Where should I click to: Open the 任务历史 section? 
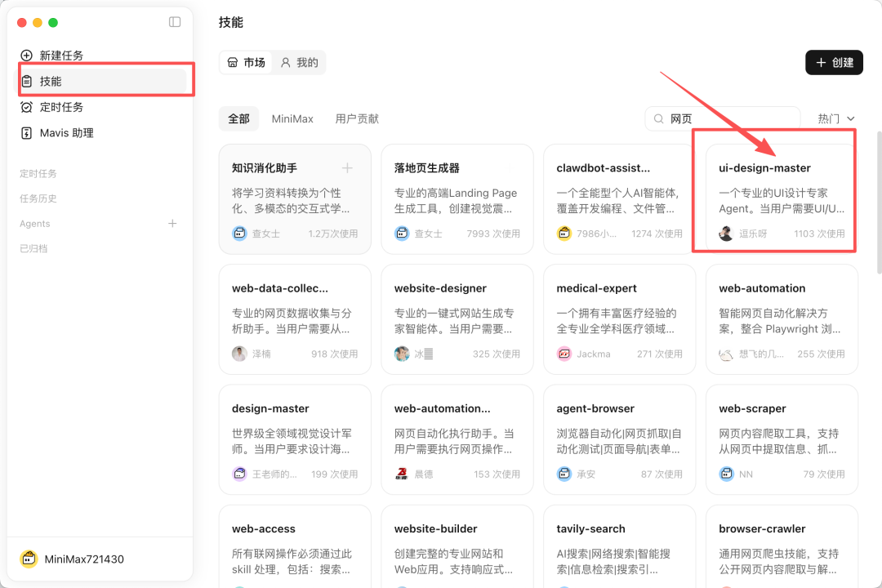(38, 198)
